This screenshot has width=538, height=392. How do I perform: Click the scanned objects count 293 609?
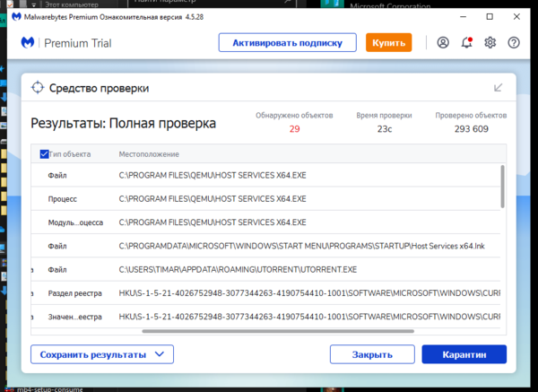(471, 128)
